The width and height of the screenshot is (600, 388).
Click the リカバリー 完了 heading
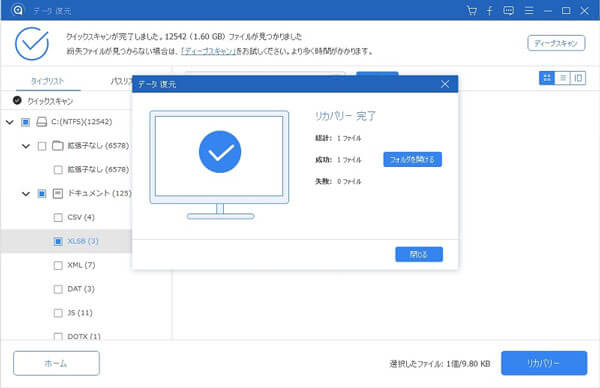pos(345,116)
